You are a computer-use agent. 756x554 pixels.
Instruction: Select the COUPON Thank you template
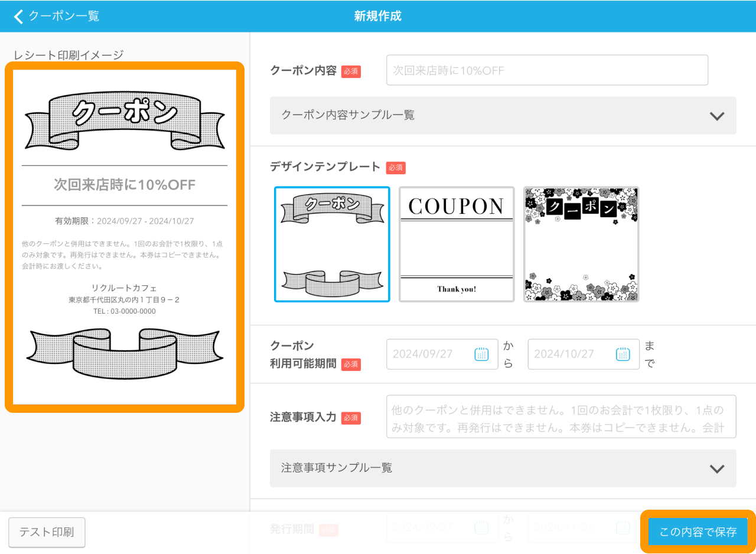point(457,244)
